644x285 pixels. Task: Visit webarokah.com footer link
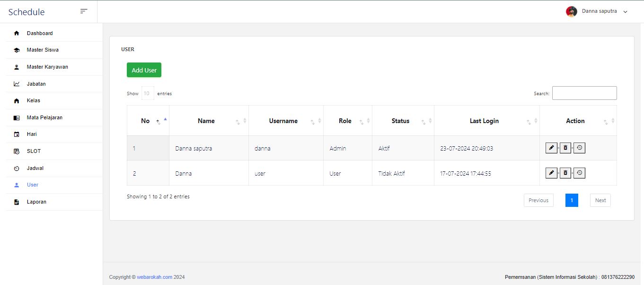154,277
